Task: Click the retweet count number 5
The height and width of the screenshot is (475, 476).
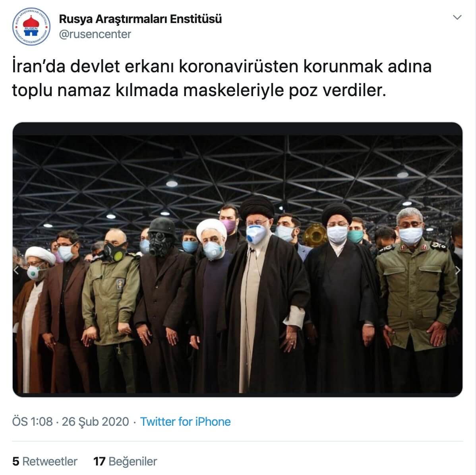Action: [x=16, y=461]
